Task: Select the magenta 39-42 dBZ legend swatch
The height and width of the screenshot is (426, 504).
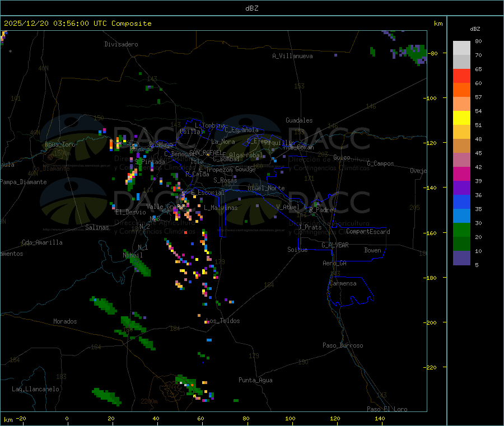Action: tap(461, 174)
